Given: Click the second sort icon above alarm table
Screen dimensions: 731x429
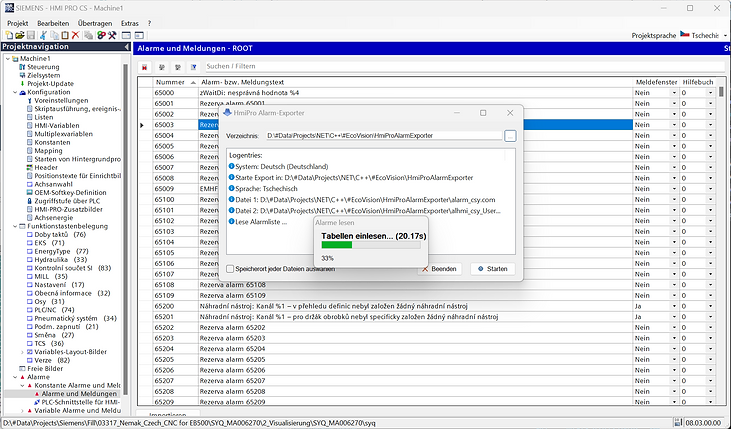Looking at the screenshot, I should [x=178, y=67].
